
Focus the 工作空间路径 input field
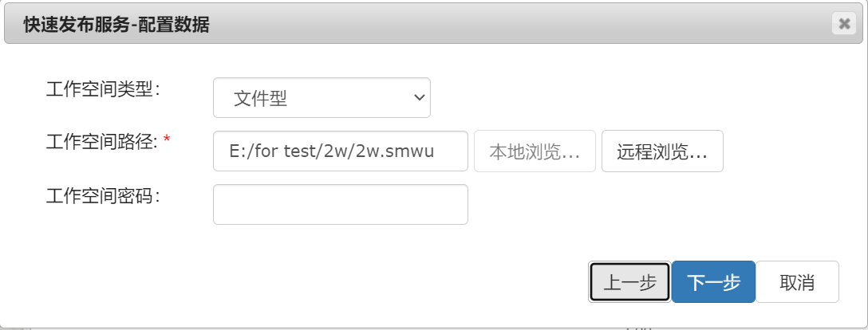pos(341,151)
